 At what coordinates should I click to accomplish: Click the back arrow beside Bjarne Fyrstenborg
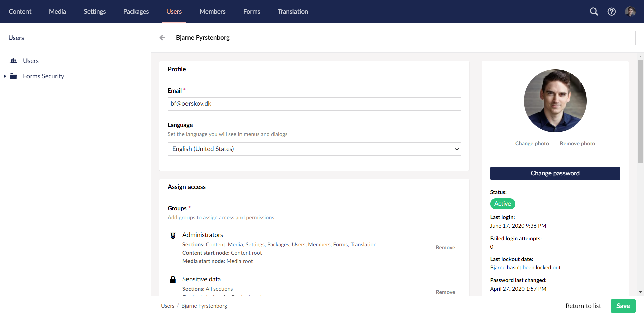(162, 38)
